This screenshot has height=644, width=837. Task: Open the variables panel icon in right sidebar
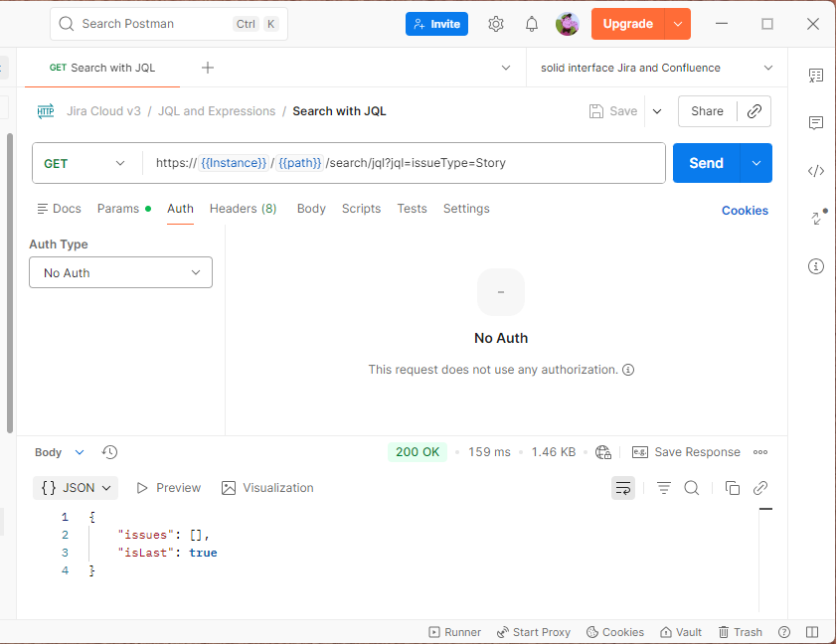click(816, 76)
